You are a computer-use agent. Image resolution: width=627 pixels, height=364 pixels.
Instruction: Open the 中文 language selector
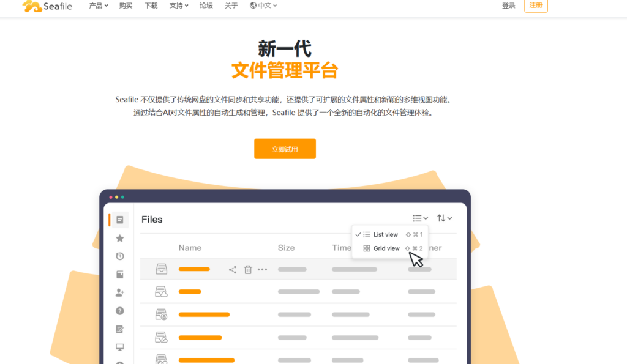click(263, 6)
